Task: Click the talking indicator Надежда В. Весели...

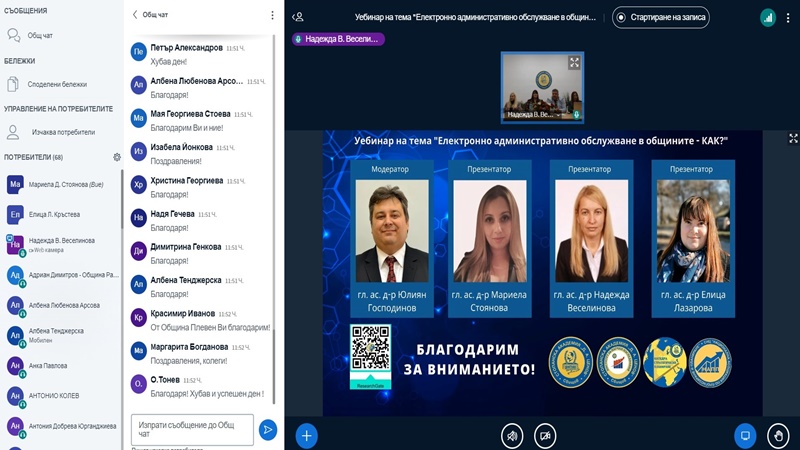Action: (338, 39)
